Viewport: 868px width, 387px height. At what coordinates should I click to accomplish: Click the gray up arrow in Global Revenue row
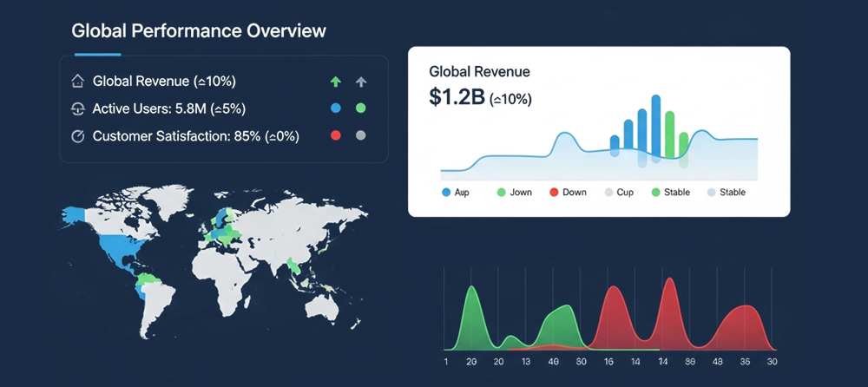point(361,82)
